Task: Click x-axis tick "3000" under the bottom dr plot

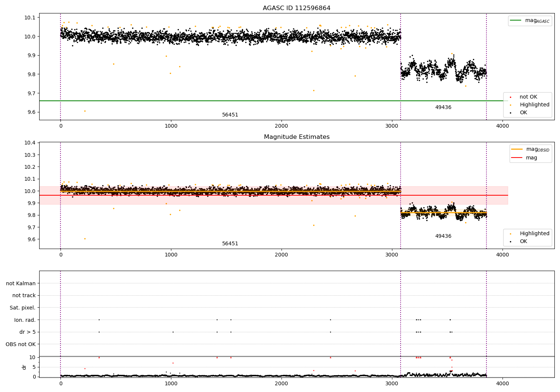Action: pyautogui.click(x=392, y=383)
